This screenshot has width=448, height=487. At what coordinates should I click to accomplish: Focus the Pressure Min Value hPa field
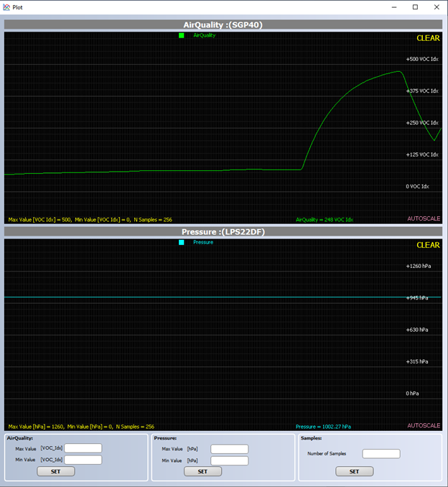[x=230, y=460]
